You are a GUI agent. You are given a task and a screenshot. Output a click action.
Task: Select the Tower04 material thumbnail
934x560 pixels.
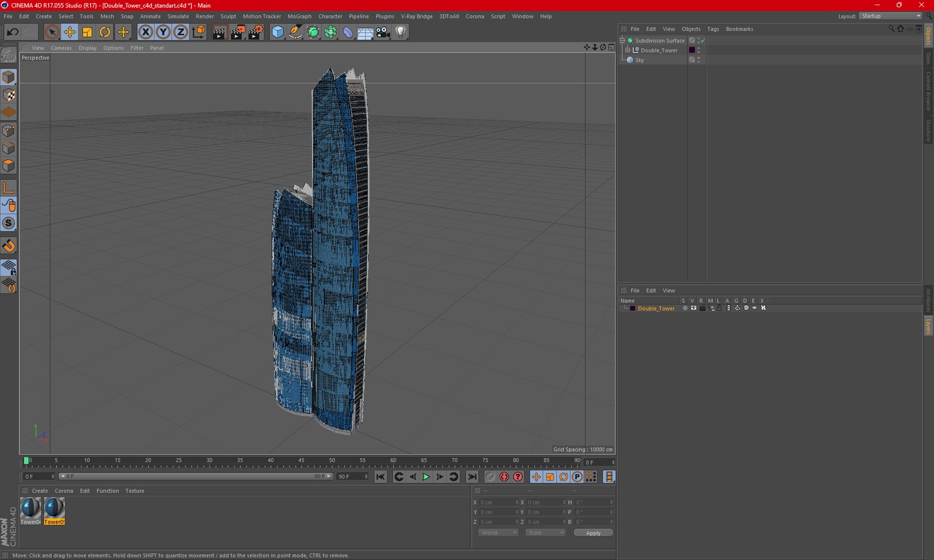31,511
